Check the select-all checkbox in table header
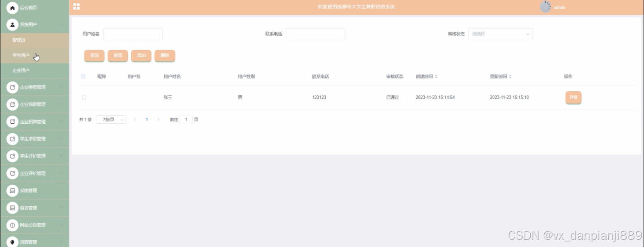This screenshot has height=247, width=644. click(x=83, y=77)
